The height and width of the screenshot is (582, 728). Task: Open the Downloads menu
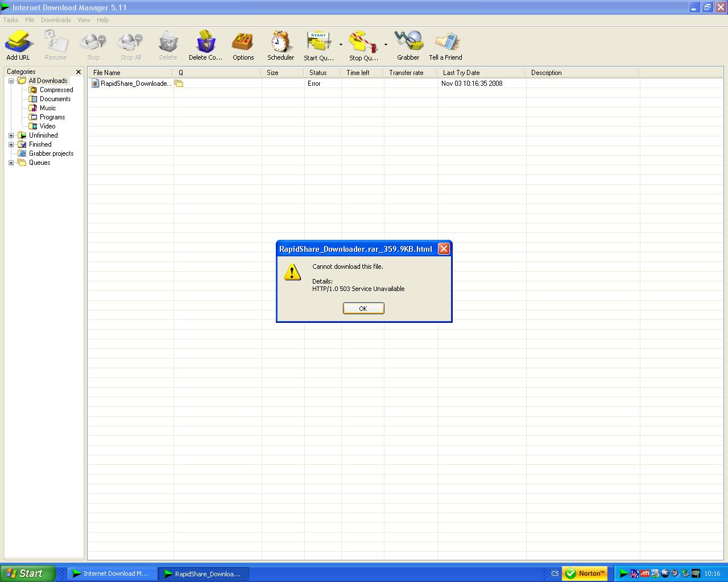tap(56, 20)
